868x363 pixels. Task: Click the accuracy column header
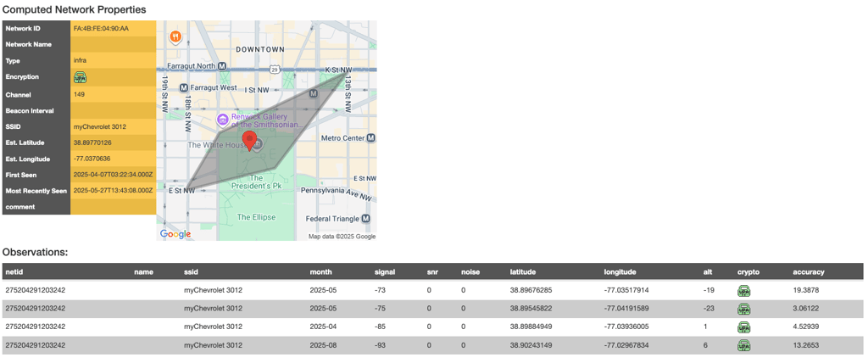[x=809, y=272]
